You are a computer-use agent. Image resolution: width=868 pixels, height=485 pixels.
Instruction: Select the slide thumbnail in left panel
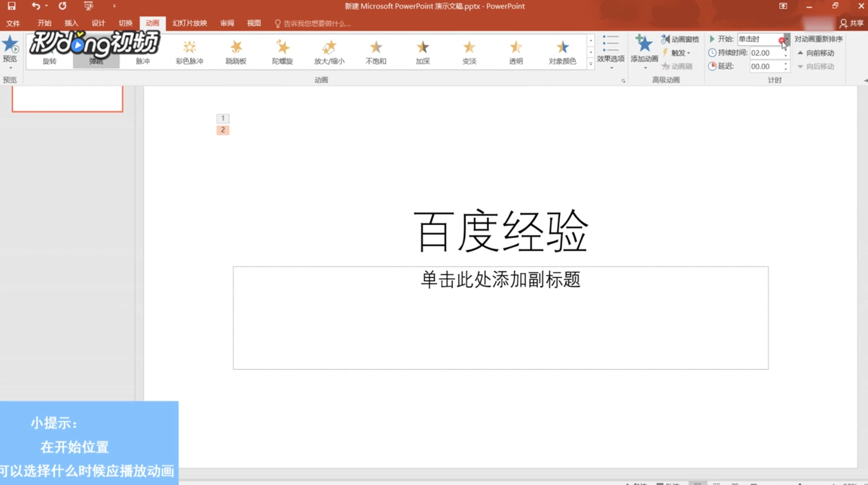pos(67,99)
